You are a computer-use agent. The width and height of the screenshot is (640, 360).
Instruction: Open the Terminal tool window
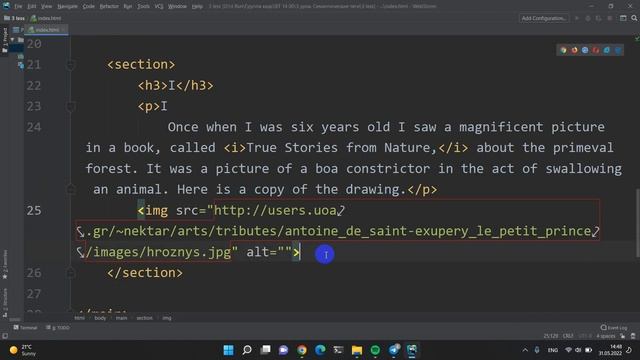[x=25, y=328]
